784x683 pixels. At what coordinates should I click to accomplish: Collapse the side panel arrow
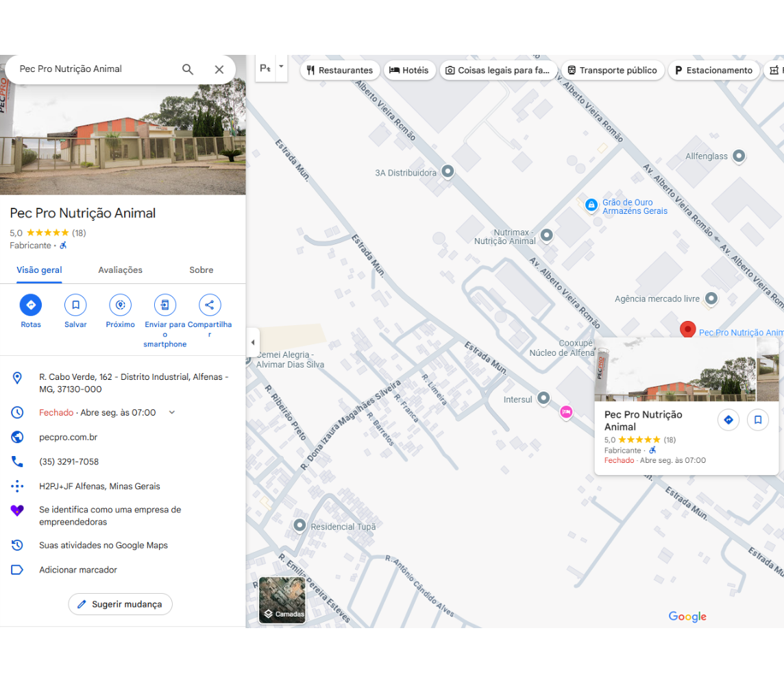252,342
